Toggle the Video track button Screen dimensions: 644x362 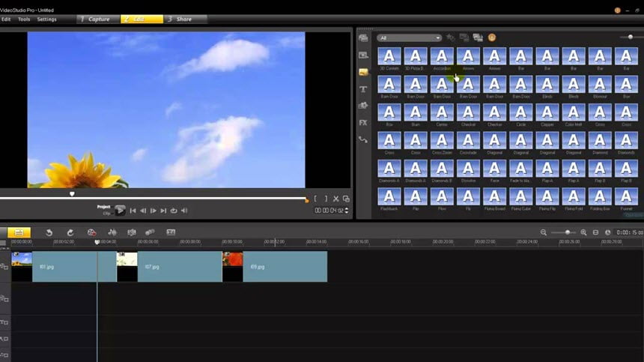pos(4,267)
